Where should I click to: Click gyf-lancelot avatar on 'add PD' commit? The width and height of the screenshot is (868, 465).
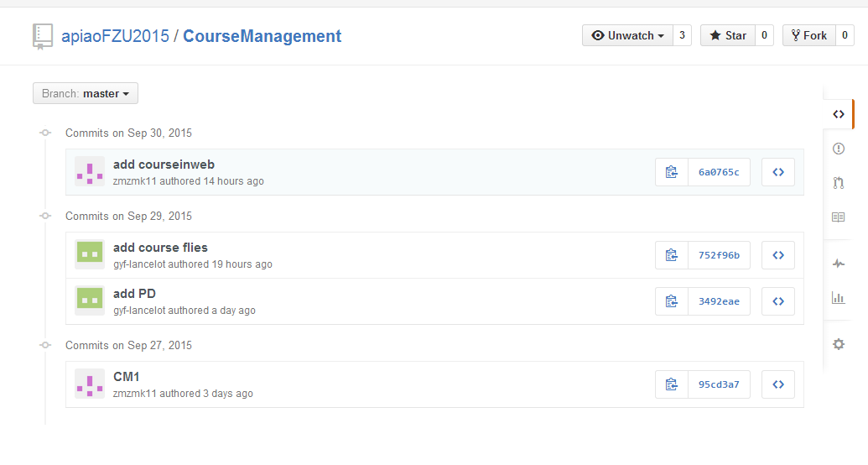click(90, 301)
